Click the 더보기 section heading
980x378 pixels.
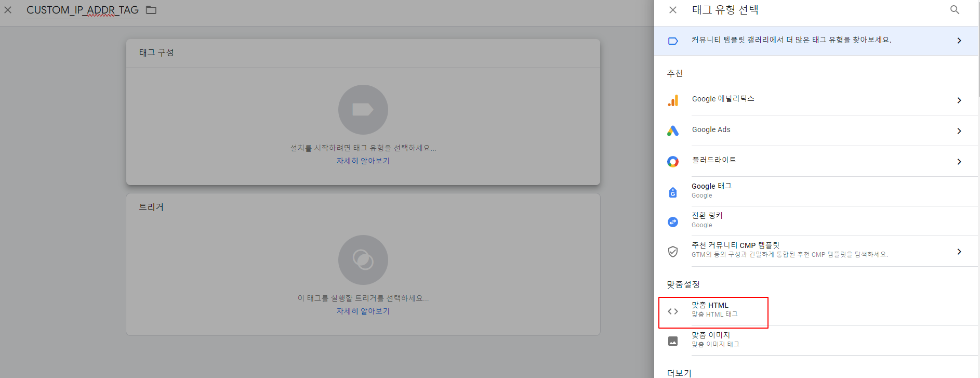tap(679, 373)
